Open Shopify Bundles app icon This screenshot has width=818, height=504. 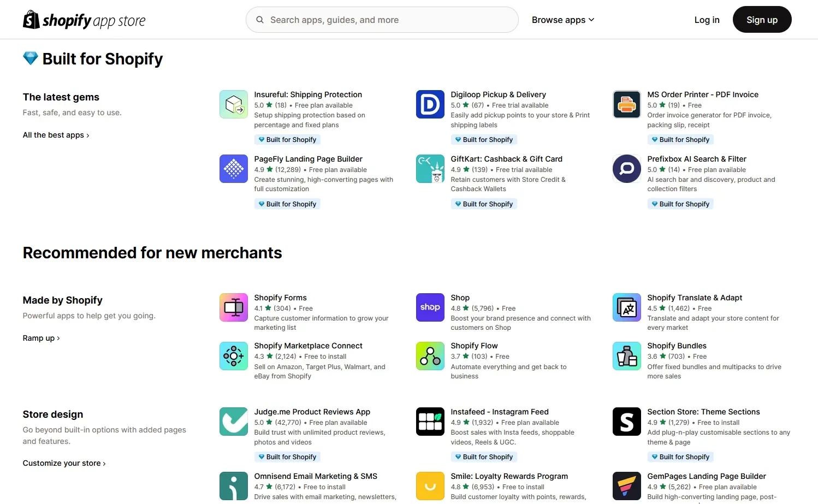627,356
